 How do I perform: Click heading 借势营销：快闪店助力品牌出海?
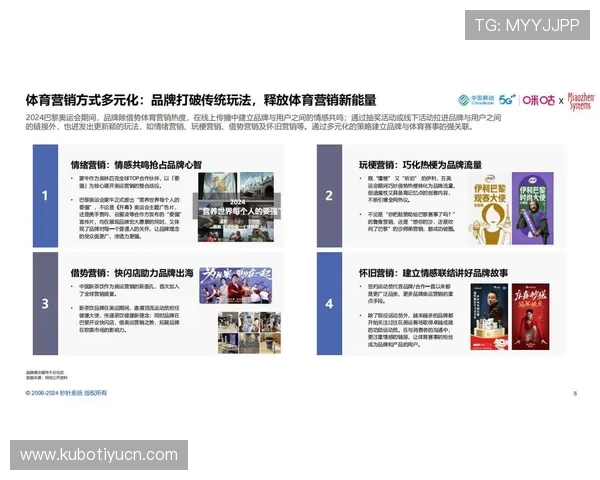pos(132,273)
